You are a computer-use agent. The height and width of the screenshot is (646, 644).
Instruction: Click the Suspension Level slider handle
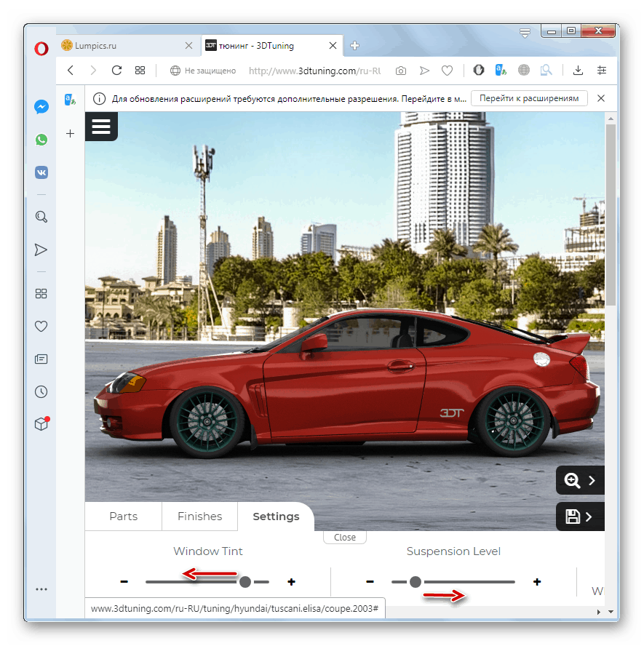coord(416,582)
